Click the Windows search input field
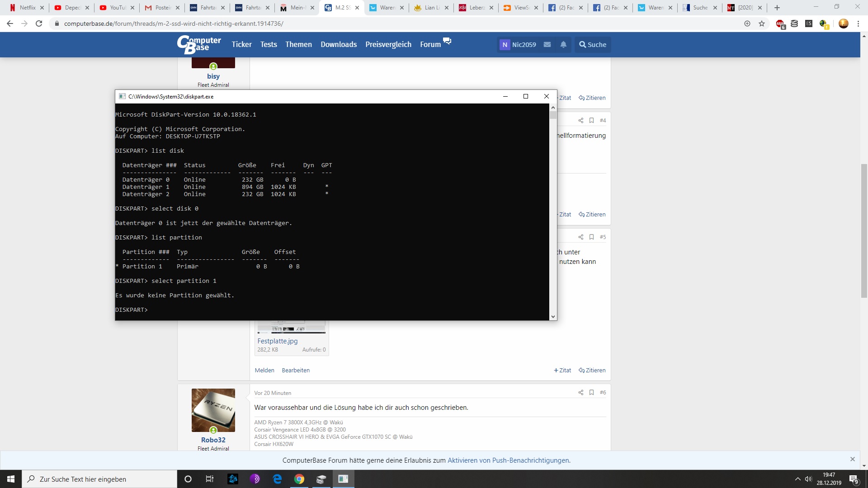 tap(104, 479)
